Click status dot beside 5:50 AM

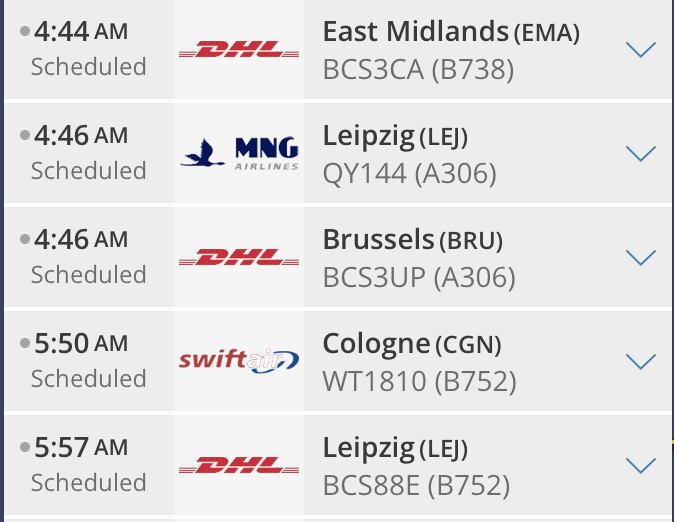(25, 343)
